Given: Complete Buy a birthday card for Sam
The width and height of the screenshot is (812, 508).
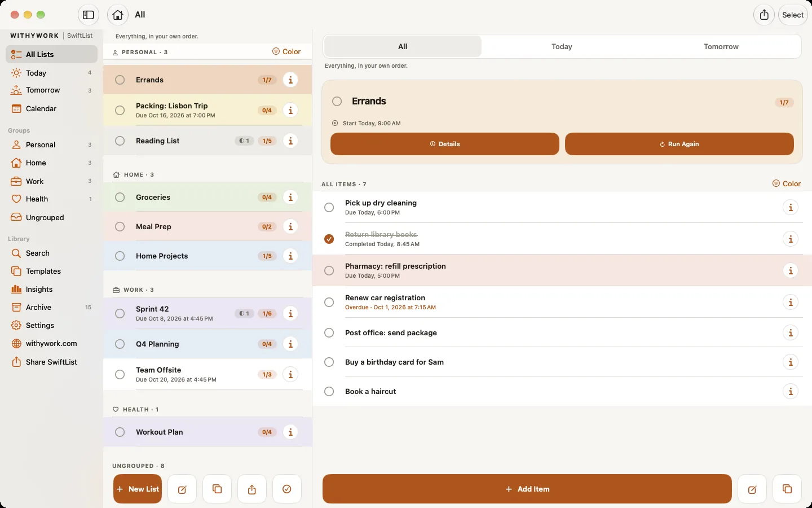Looking at the screenshot, I should click(329, 362).
